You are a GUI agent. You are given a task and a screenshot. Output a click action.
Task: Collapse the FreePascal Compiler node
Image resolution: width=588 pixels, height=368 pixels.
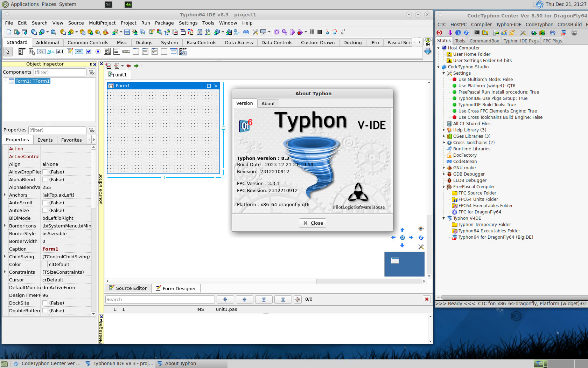(x=444, y=186)
